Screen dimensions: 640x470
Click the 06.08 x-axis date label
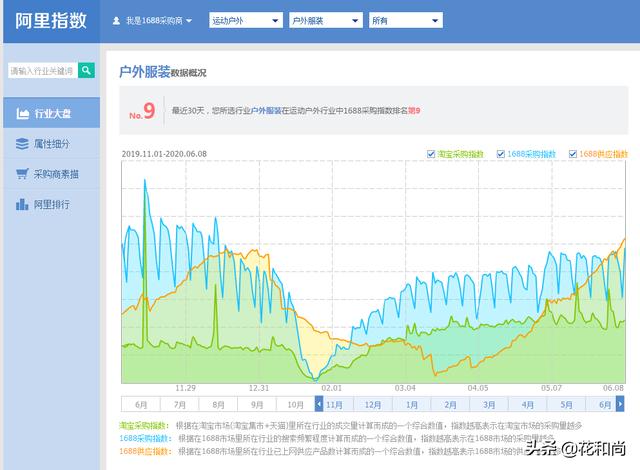[x=613, y=388]
